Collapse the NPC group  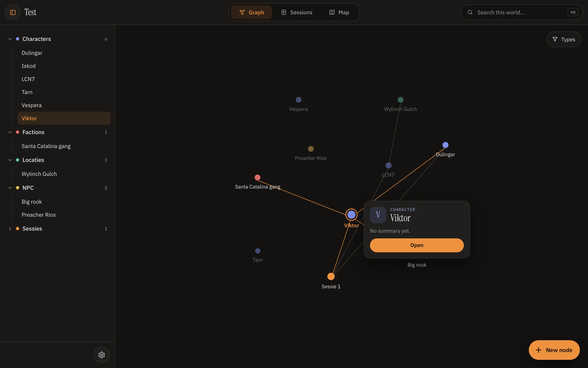pos(10,188)
